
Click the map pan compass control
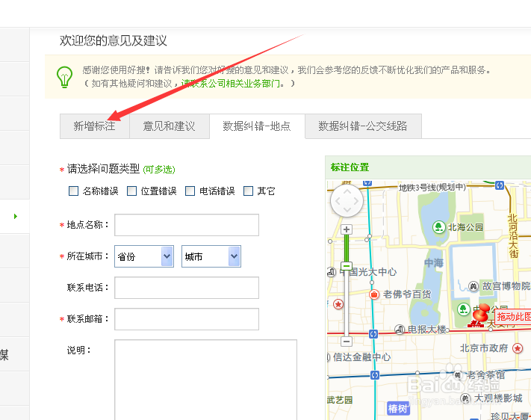pyautogui.click(x=347, y=201)
